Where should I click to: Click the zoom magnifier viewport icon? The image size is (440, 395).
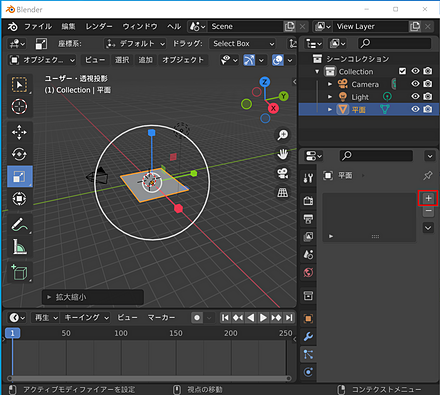[x=283, y=135]
